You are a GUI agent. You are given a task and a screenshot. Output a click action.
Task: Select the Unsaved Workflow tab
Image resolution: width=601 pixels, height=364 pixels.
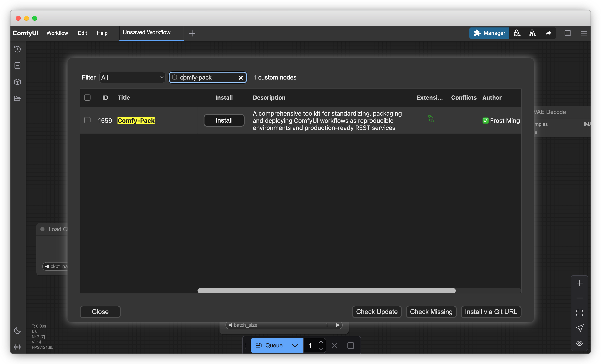(x=151, y=33)
